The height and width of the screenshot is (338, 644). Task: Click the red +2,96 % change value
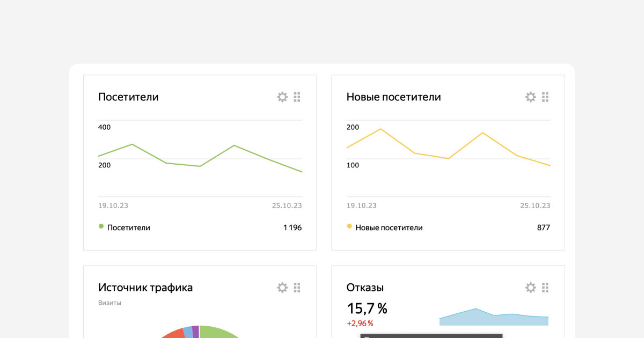pyautogui.click(x=360, y=324)
